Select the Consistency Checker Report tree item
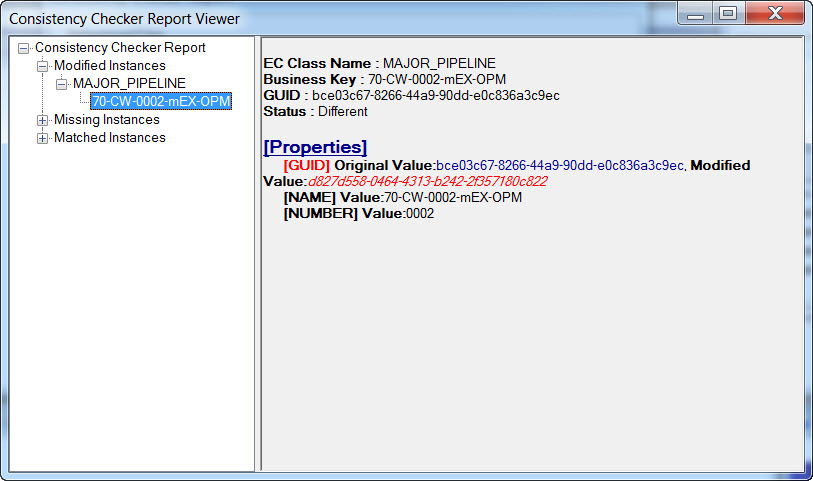 (120, 48)
